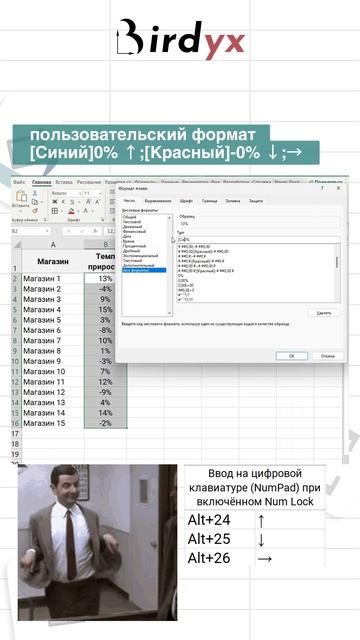This screenshot has height=640, width=360.
Task: Click the help question mark in dialog
Action: tap(322, 188)
